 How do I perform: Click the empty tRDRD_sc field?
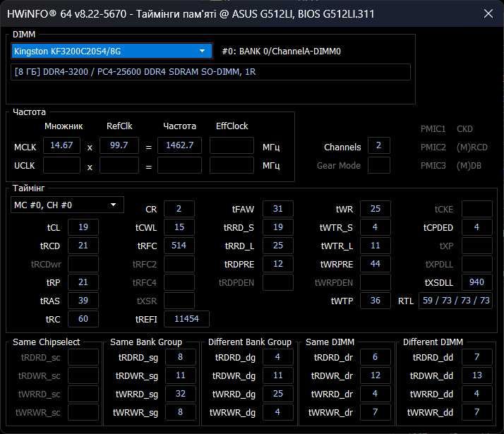(x=83, y=357)
